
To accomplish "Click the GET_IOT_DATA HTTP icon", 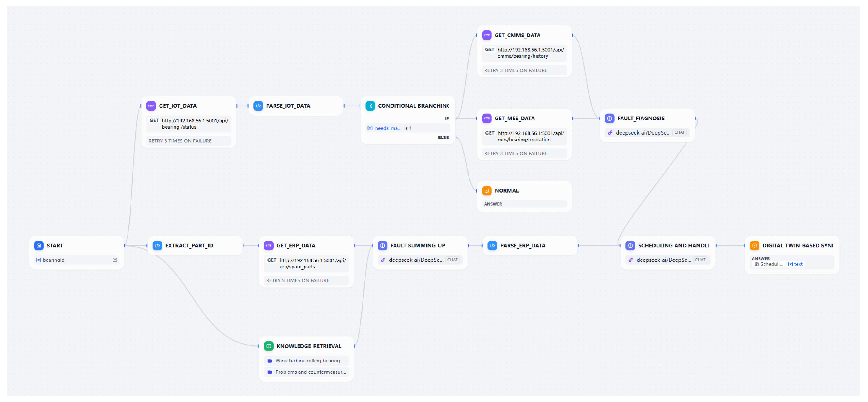I will pos(151,106).
